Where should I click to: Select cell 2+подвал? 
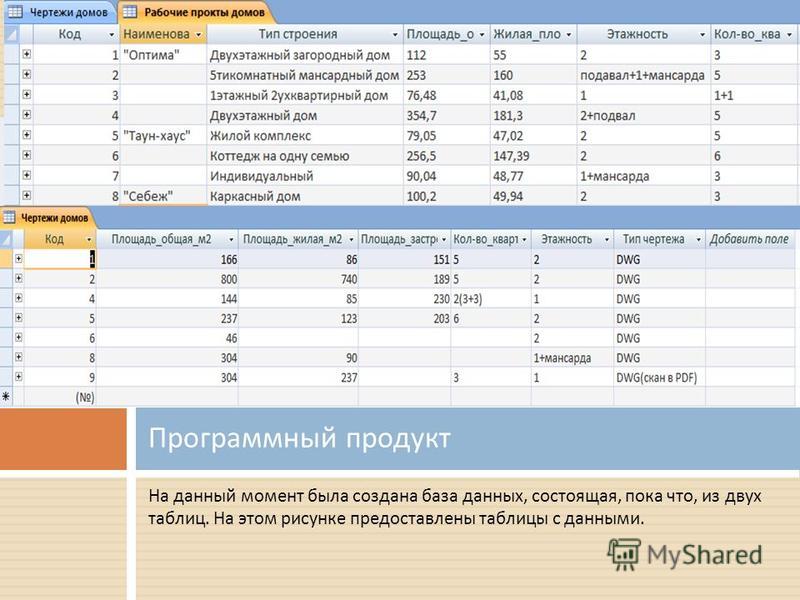point(643,116)
